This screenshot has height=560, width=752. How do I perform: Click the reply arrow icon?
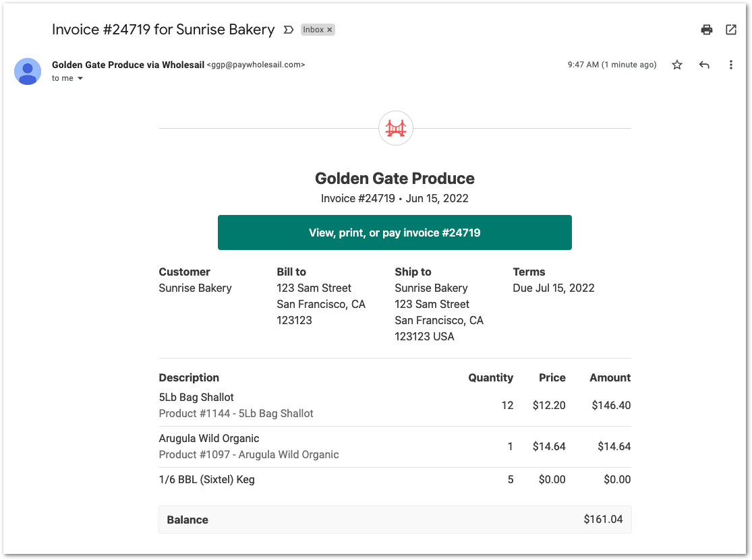[x=703, y=65]
